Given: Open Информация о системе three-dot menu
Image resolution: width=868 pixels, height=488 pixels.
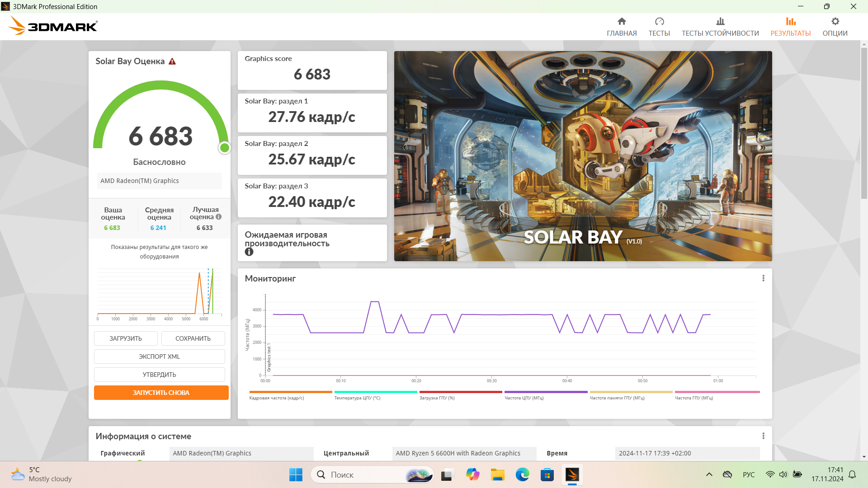Looking at the screenshot, I should [x=763, y=436].
